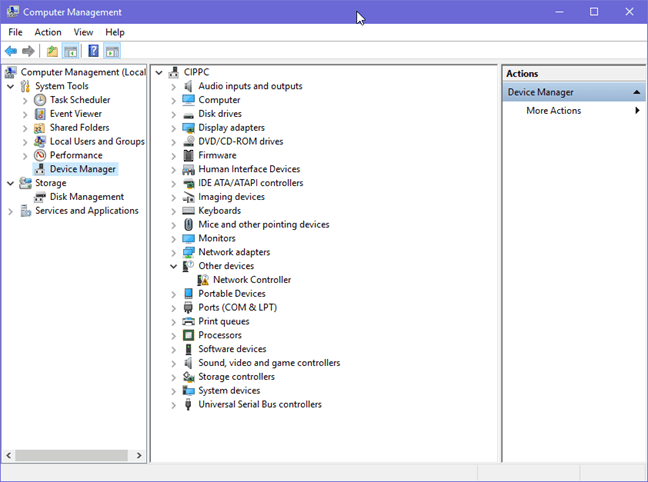Collapse the Device Manager actions header
Image resolution: width=648 pixels, height=482 pixels.
636,93
